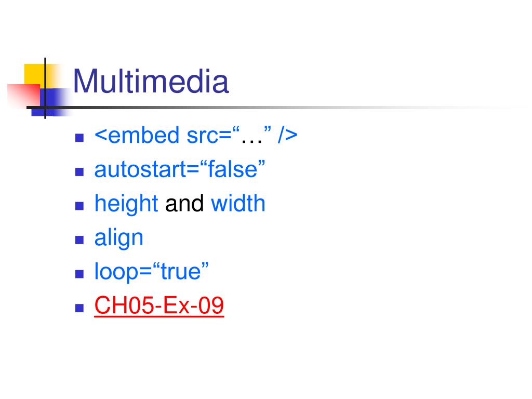Select the bullet marker beside loop line
Image resolution: width=532 pixels, height=399 pixels.
click(x=79, y=274)
